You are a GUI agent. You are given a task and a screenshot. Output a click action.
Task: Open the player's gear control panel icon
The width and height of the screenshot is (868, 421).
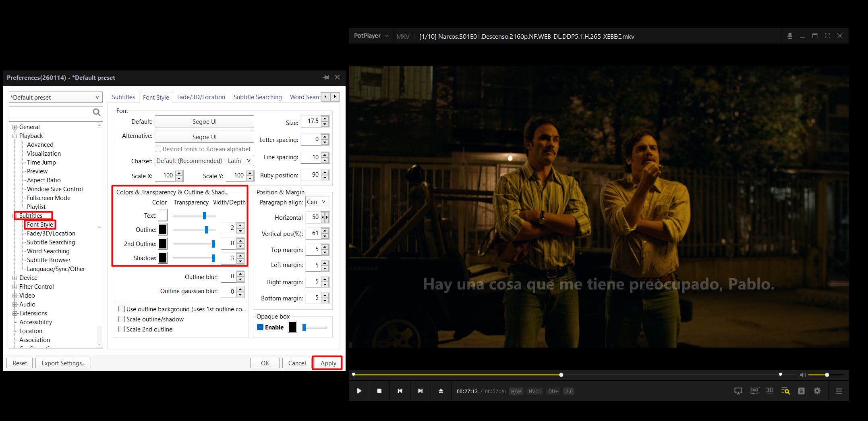coord(817,391)
